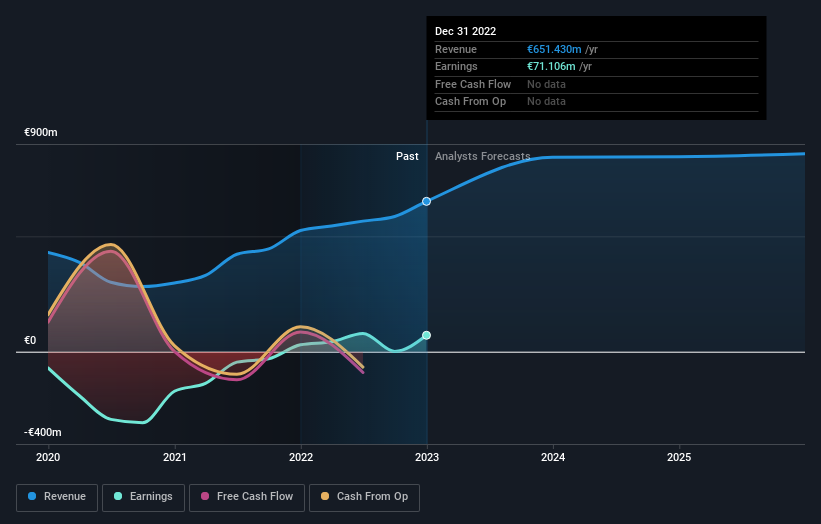Screen dimensions: 821x524
Task: Click the €71.106m earnings value
Action: (551, 66)
